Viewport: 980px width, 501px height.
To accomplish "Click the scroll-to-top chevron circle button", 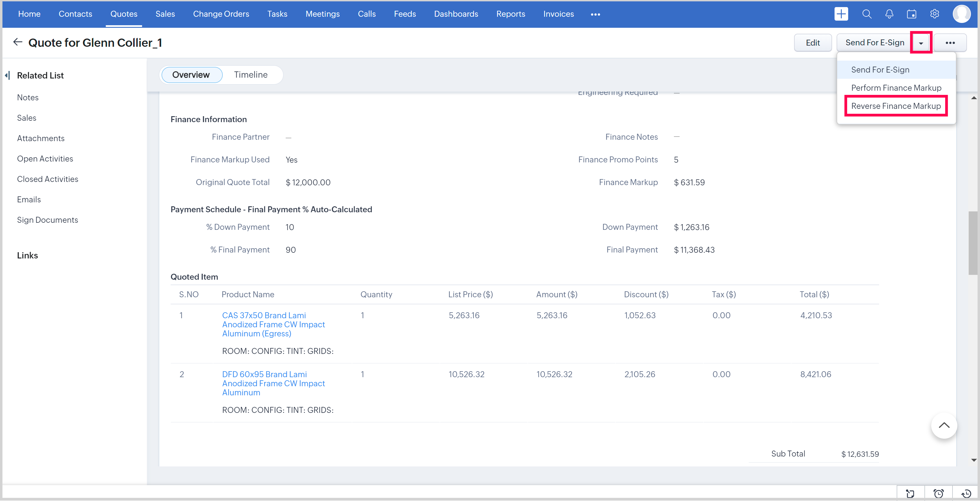I will click(944, 425).
